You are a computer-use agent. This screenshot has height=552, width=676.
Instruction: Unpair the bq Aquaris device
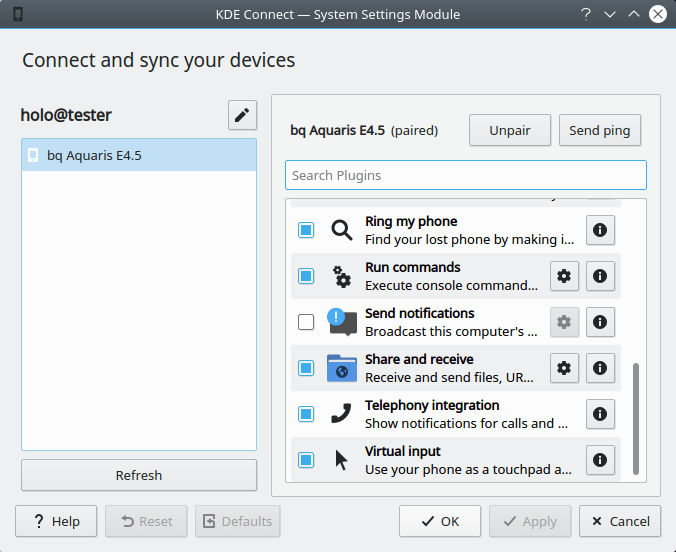tap(510, 130)
